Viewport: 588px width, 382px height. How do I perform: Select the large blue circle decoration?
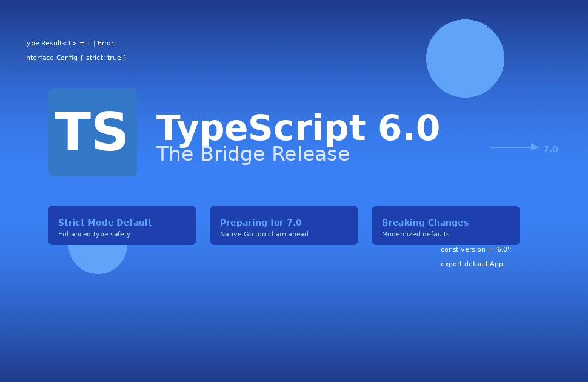[465, 58]
